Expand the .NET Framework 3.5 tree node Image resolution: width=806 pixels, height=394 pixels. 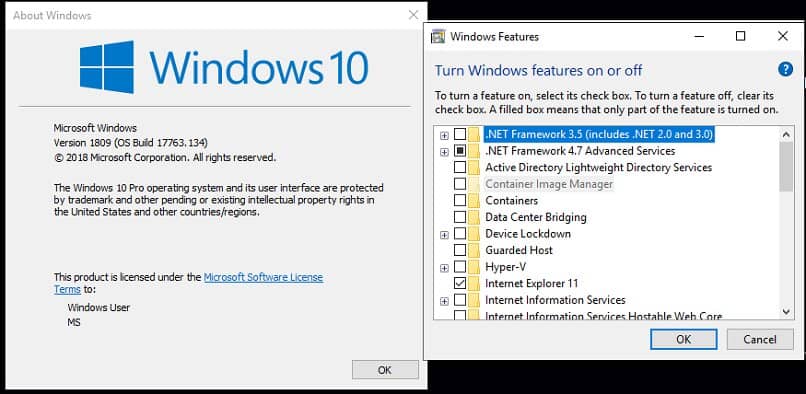point(444,136)
